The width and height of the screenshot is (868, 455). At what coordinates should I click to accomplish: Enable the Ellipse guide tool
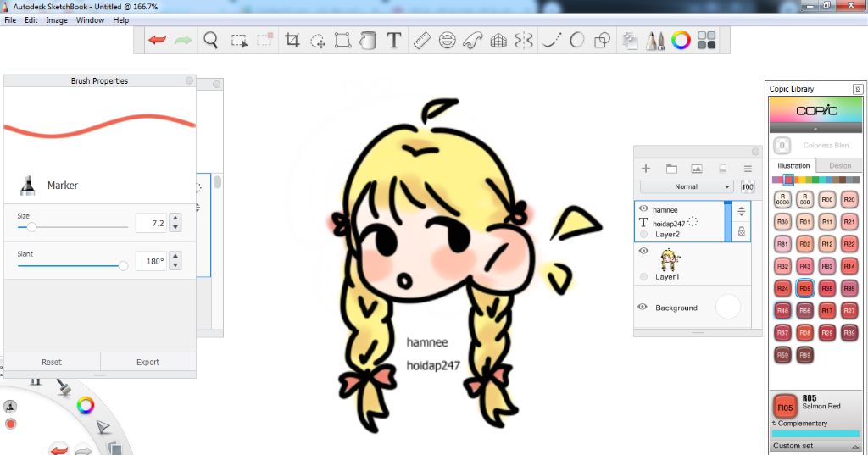pos(447,40)
